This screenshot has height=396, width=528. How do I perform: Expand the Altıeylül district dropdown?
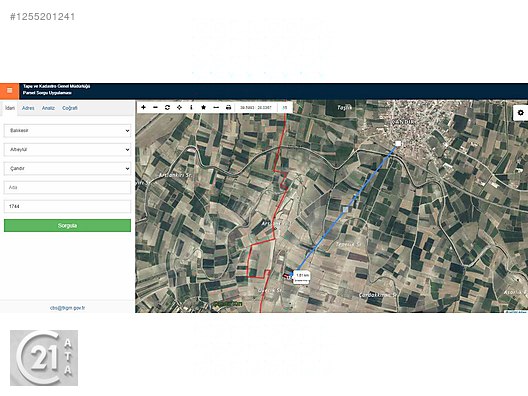67,150
